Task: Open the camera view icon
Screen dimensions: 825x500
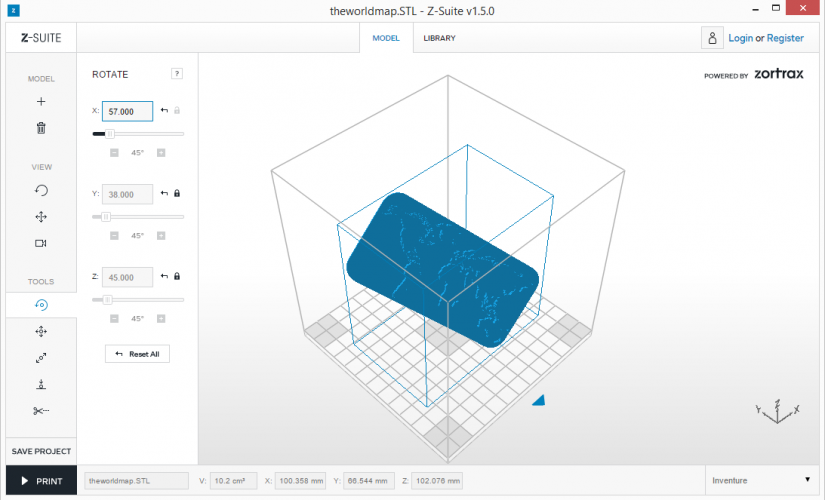Action: point(41,243)
